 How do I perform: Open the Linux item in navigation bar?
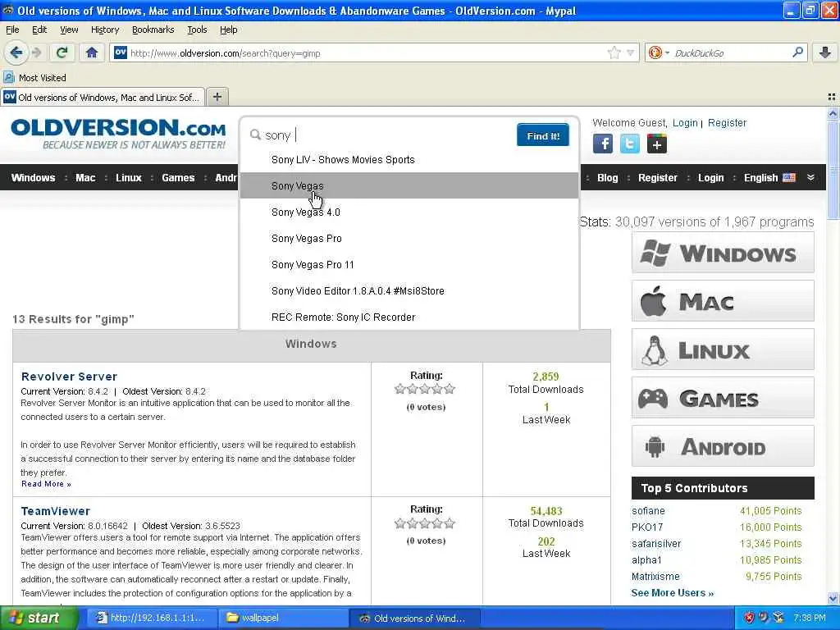(x=129, y=178)
